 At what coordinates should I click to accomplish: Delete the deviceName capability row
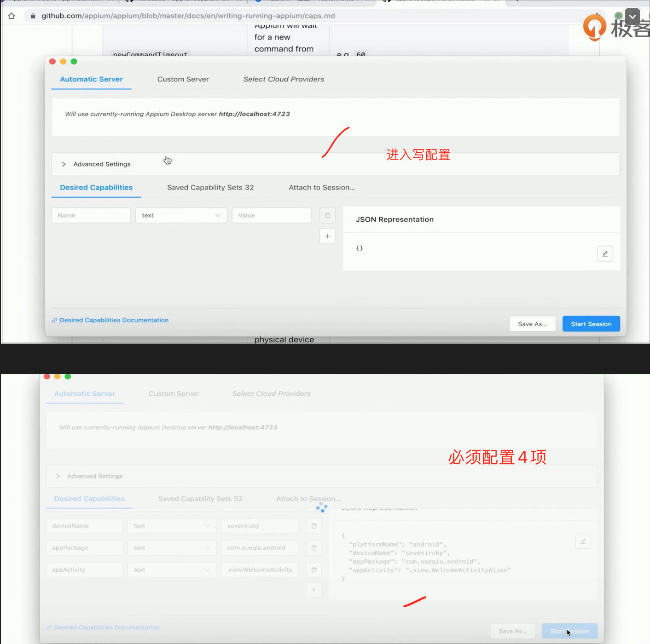(x=314, y=526)
